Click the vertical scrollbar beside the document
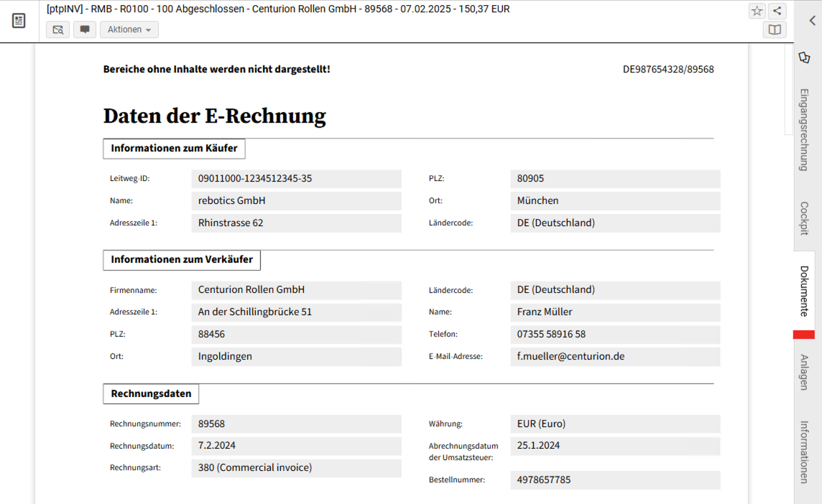The image size is (822, 504). pyautogui.click(x=788, y=89)
